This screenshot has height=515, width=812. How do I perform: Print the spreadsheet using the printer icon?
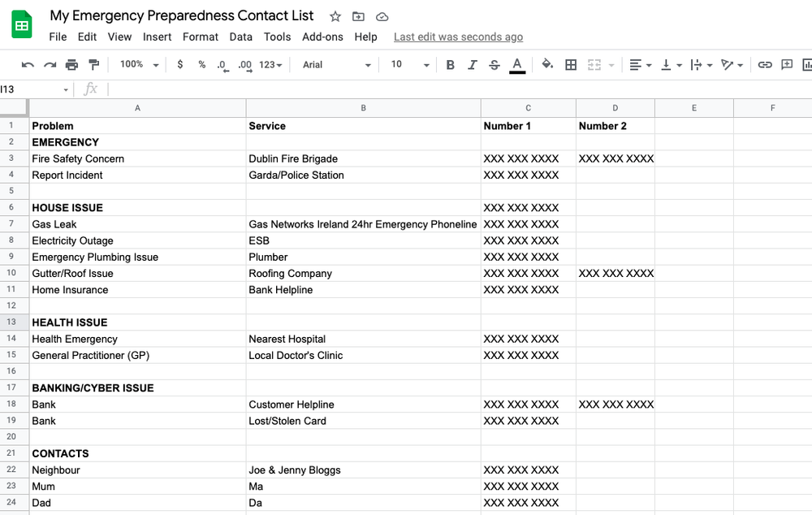tap(71, 65)
